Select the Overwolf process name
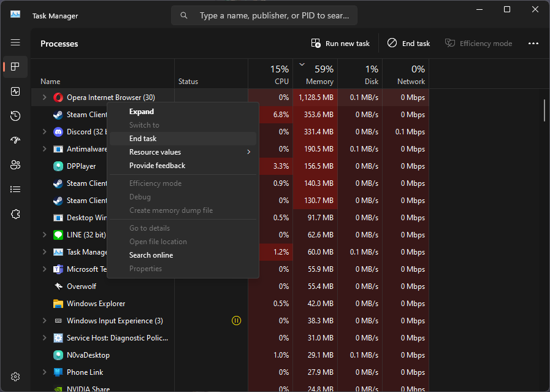Screen dimensions: 550x392 coord(82,286)
